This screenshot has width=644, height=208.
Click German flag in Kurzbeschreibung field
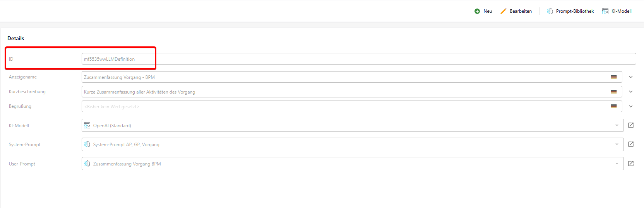614,92
